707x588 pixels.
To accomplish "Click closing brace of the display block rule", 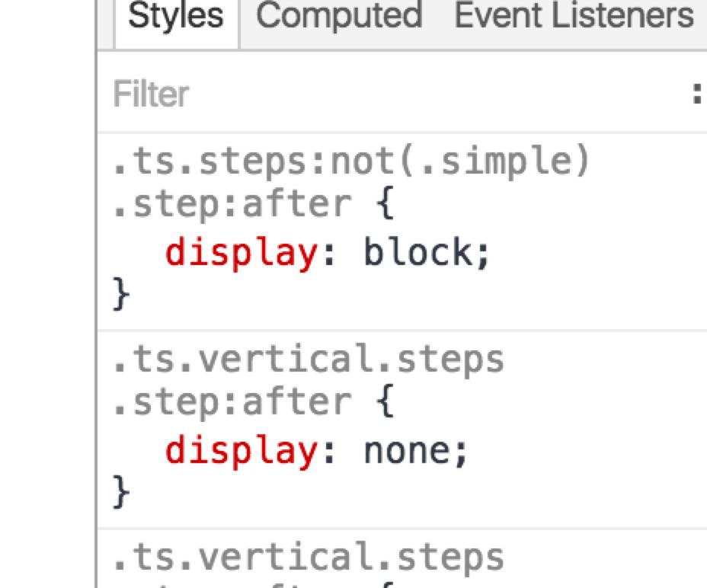I will [x=121, y=295].
